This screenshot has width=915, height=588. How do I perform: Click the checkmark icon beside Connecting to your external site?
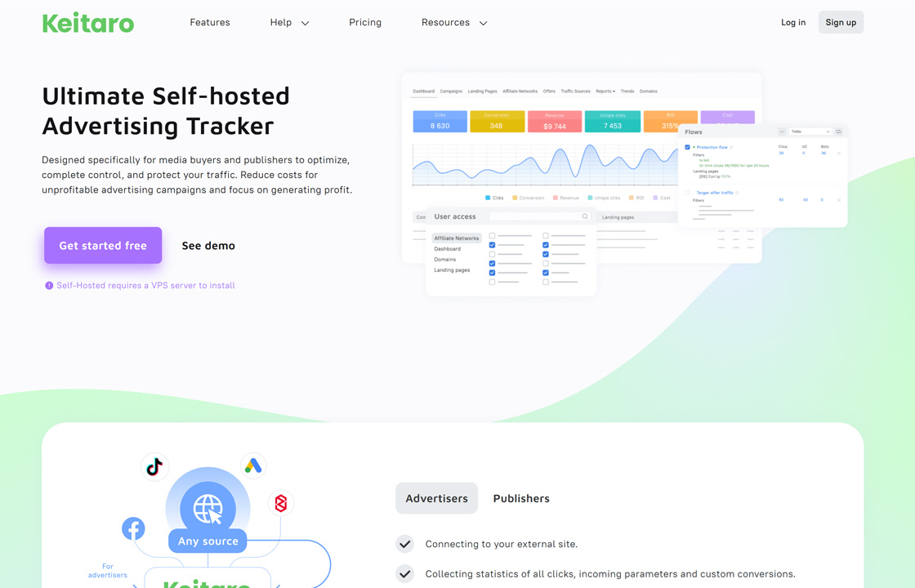click(x=405, y=544)
